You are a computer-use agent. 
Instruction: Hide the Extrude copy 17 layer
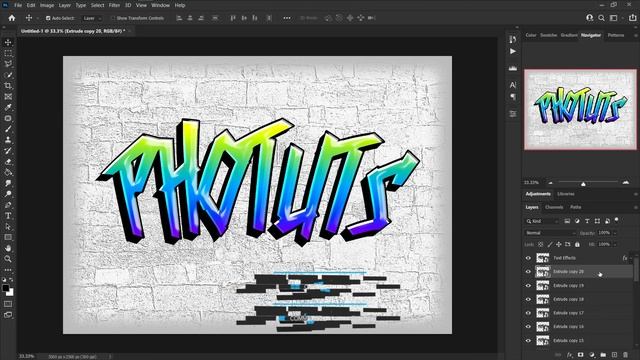click(x=528, y=313)
